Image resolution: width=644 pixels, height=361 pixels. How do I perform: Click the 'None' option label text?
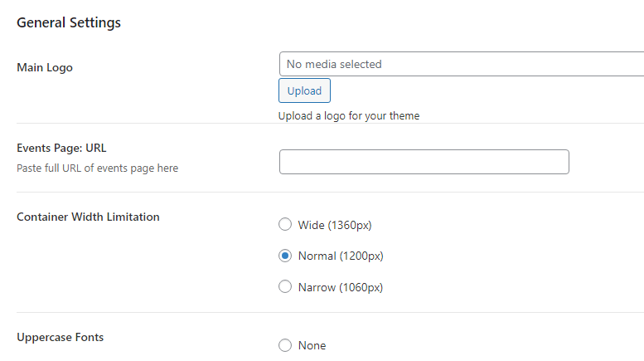point(312,345)
